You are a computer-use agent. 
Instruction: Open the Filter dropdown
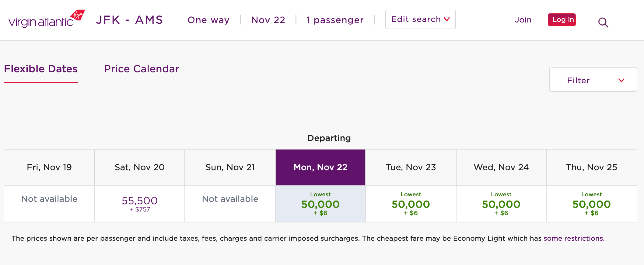(x=593, y=80)
